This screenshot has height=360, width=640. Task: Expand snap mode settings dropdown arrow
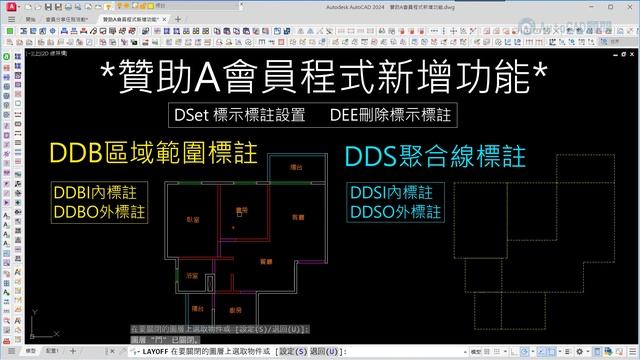pyautogui.click(x=505, y=351)
